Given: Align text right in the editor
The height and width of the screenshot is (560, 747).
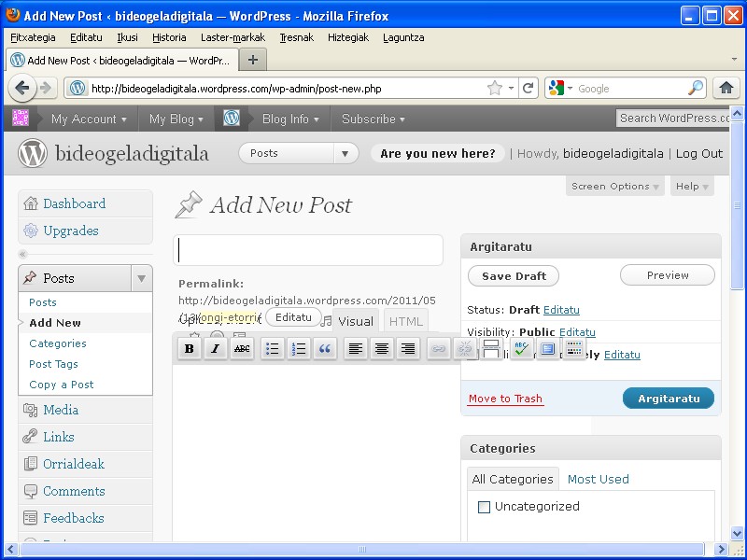Looking at the screenshot, I should point(408,348).
